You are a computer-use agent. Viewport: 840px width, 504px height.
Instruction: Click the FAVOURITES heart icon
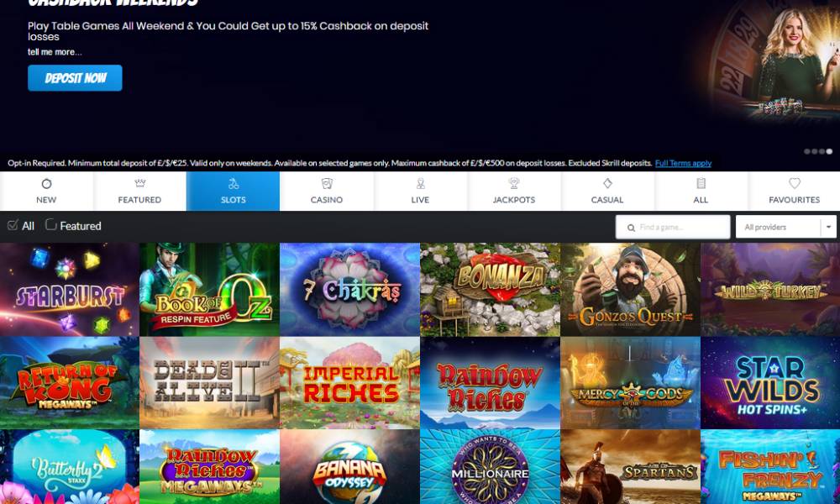[795, 183]
